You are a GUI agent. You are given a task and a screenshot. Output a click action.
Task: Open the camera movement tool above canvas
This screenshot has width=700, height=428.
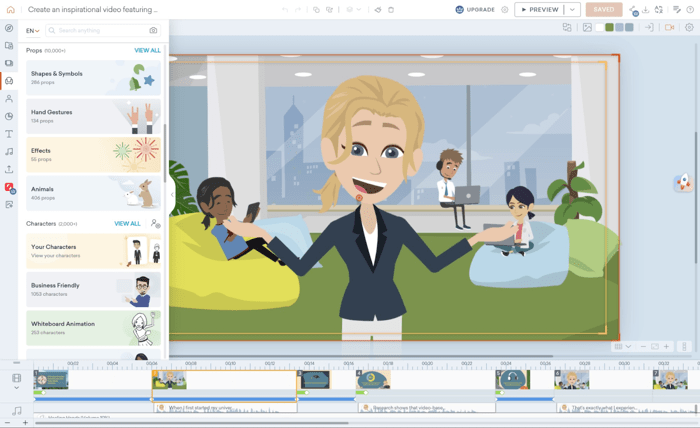click(669, 28)
